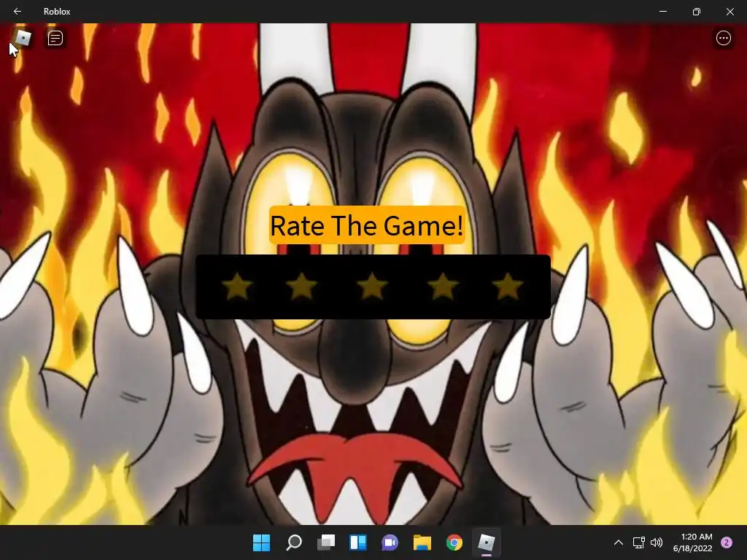Launch Teams Chat from the taskbar
The height and width of the screenshot is (560, 747).
point(390,542)
